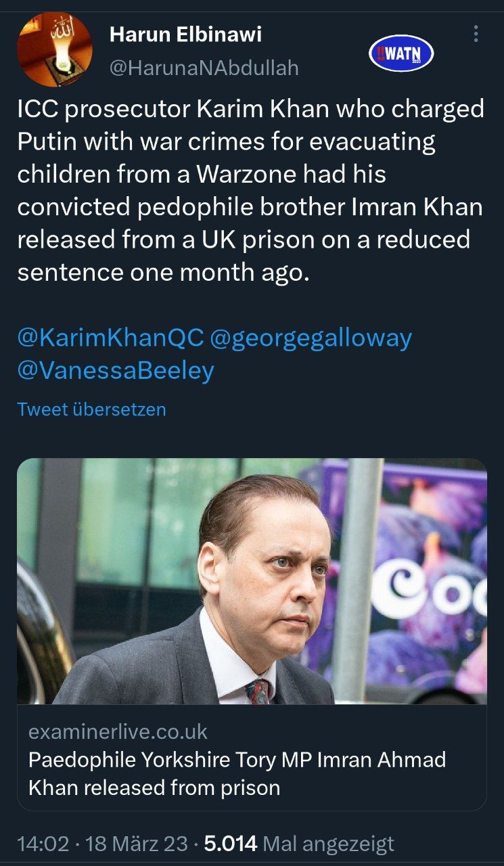Open the three-dot more options menu
Viewport: 504px width, 866px height.
pyautogui.click(x=476, y=34)
